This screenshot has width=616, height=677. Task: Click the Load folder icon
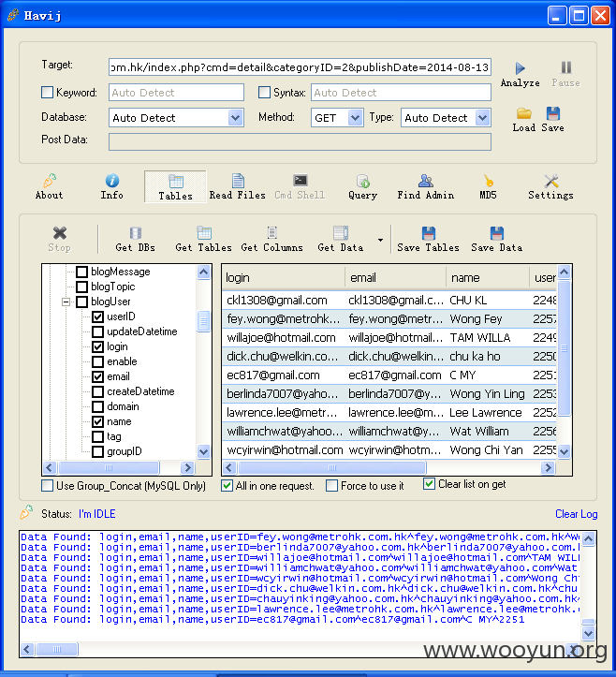pyautogui.click(x=524, y=113)
